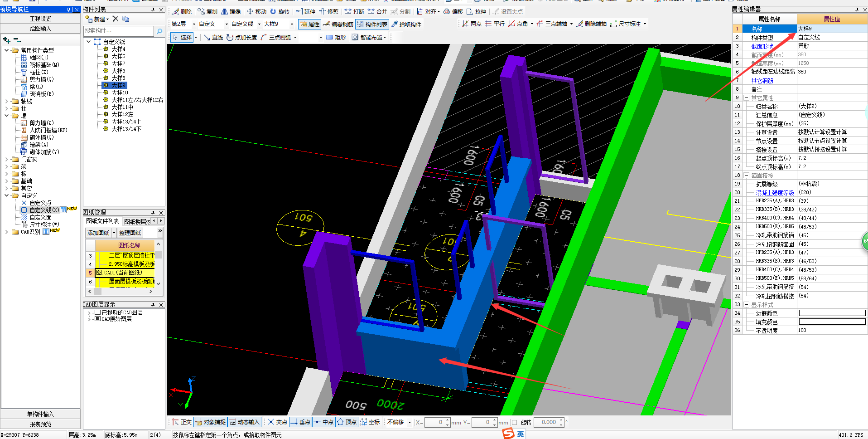Click collapse-all minus icon in navigation panel
Image resolution: width=868 pixels, height=439 pixels.
pyautogui.click(x=17, y=40)
